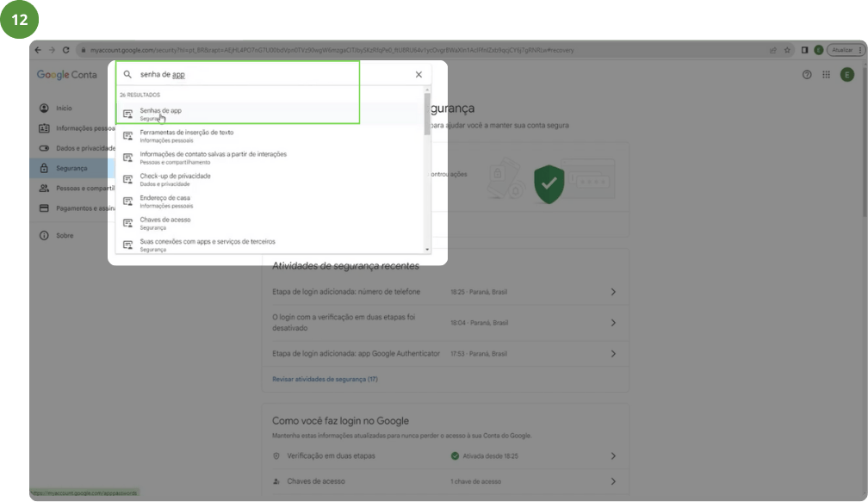Click the browser profile avatar in toolbar
868x502 pixels.
(818, 50)
